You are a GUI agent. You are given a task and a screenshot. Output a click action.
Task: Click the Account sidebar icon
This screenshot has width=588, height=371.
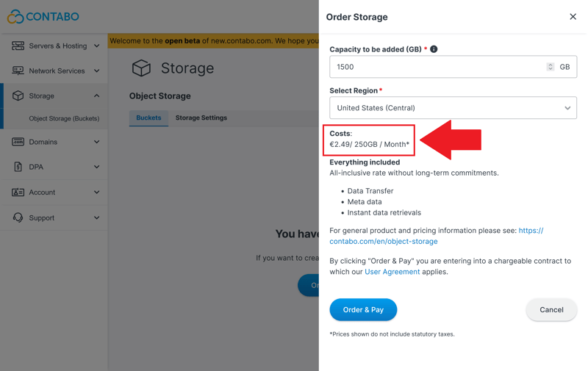point(18,192)
